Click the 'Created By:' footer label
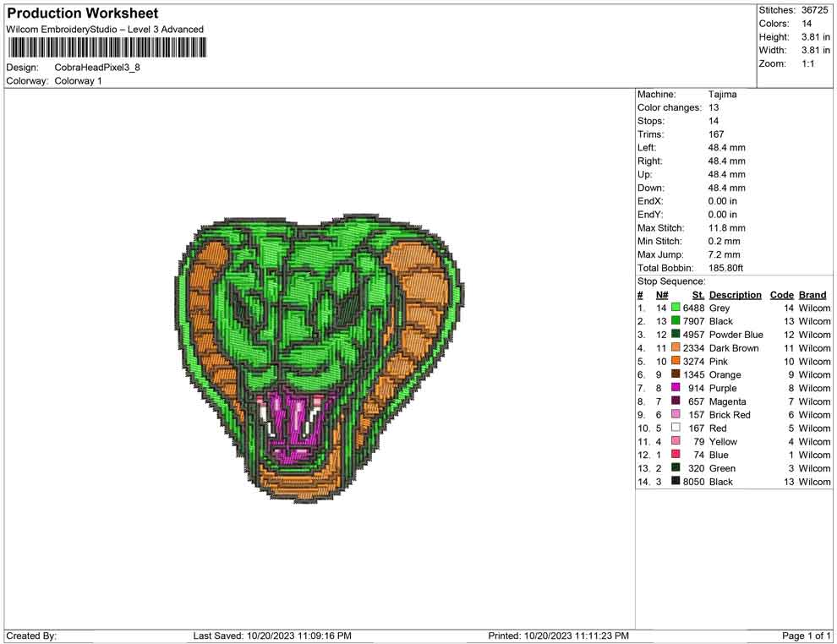The height and width of the screenshot is (644, 837). click(x=31, y=636)
